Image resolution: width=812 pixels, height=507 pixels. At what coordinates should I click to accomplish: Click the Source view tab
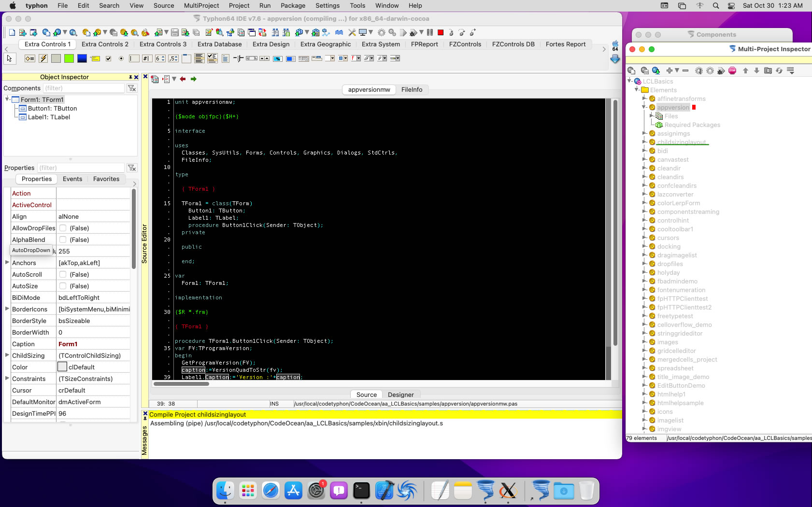pos(367,394)
